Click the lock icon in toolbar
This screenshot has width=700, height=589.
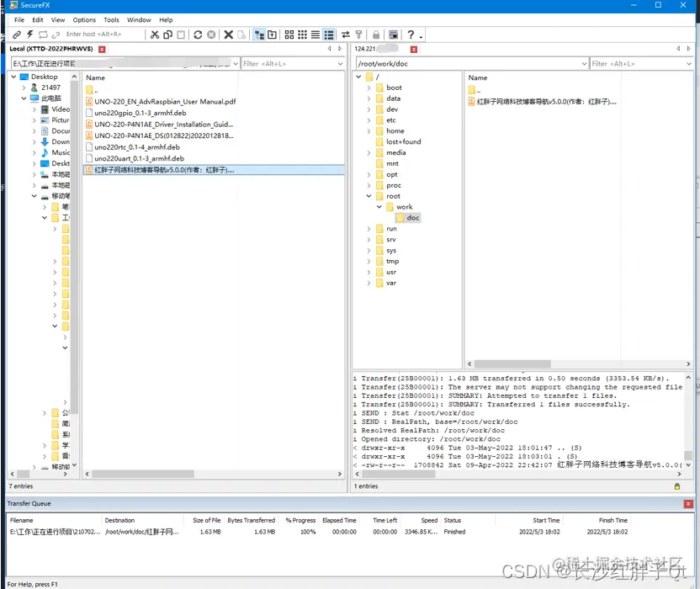(376, 34)
